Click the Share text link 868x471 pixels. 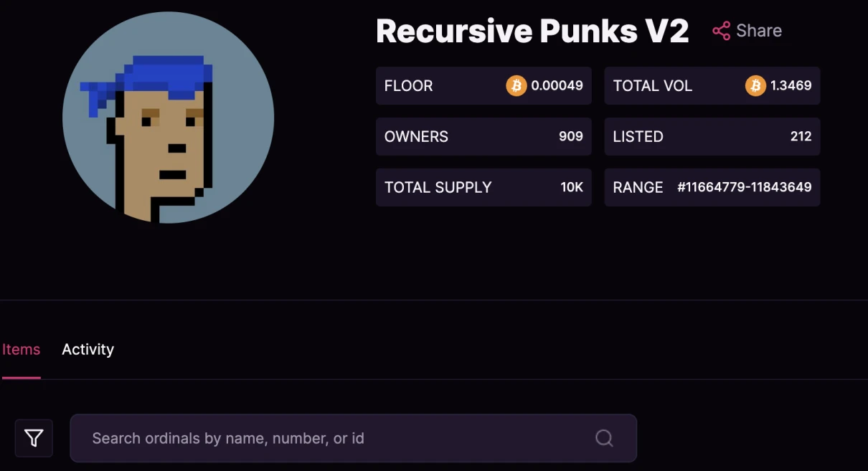pyautogui.click(x=759, y=31)
